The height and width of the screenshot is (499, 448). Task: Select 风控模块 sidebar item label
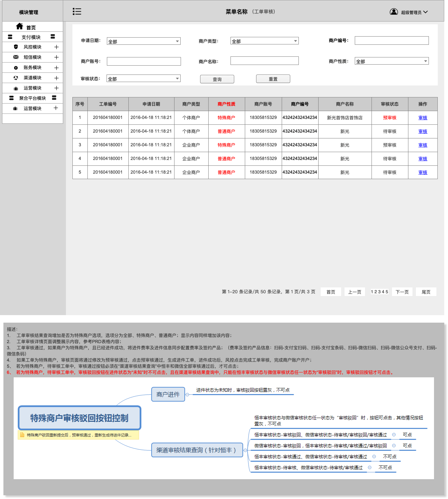coord(32,47)
